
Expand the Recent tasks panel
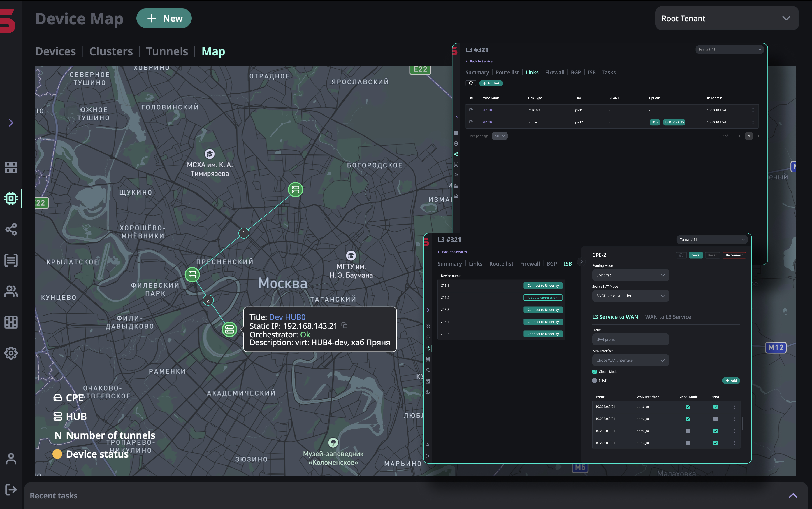click(793, 496)
